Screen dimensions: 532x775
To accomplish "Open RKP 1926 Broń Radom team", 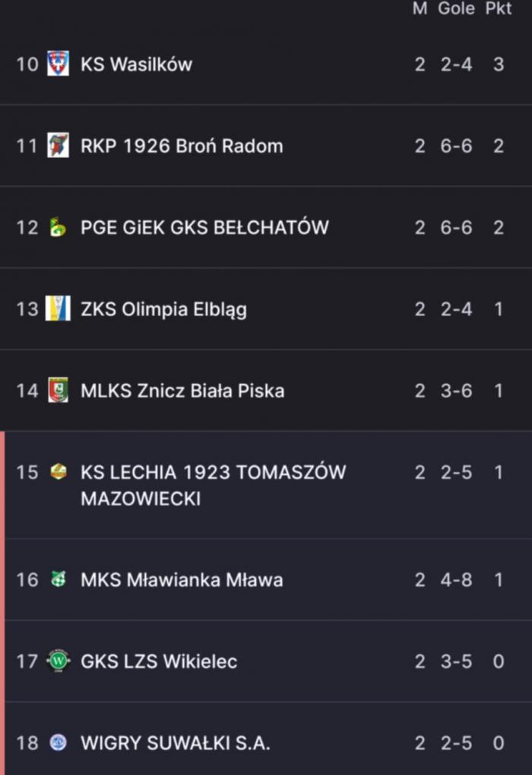I will click(182, 145).
